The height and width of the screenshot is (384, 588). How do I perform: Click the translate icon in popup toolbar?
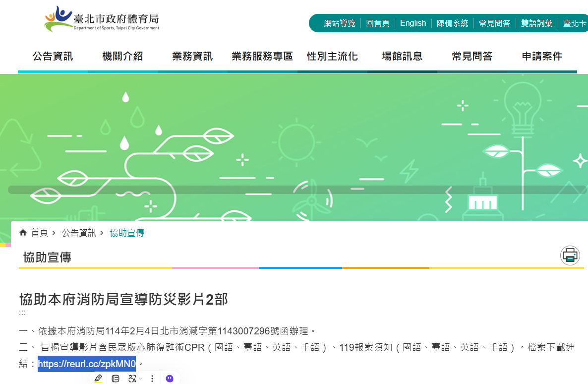(132, 379)
